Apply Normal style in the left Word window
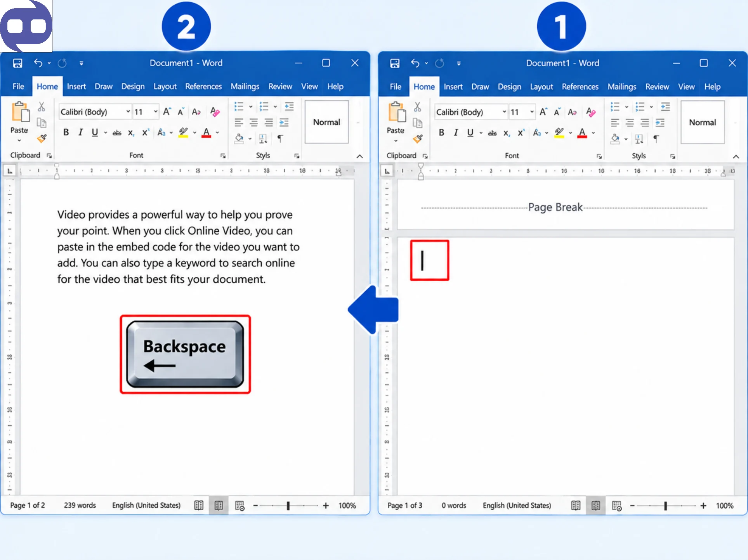 [326, 122]
